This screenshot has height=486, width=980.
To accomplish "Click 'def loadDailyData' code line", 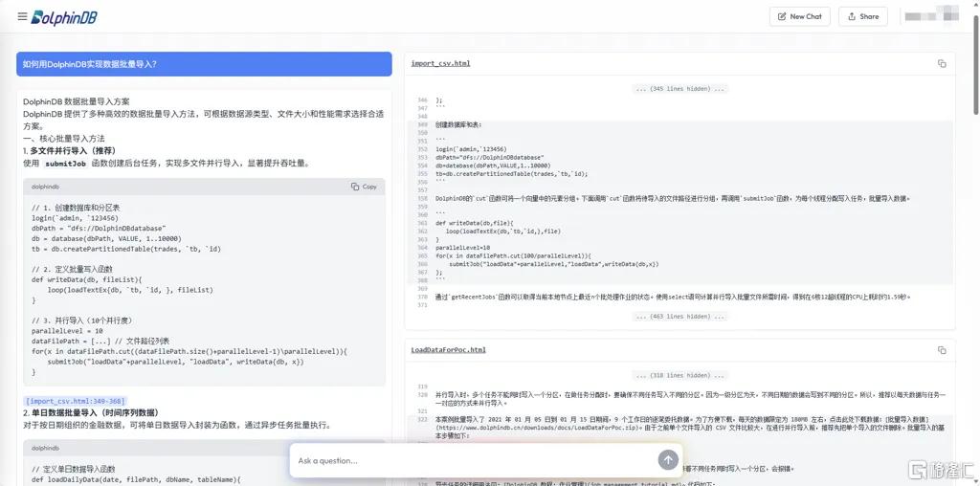I will (x=136, y=479).
